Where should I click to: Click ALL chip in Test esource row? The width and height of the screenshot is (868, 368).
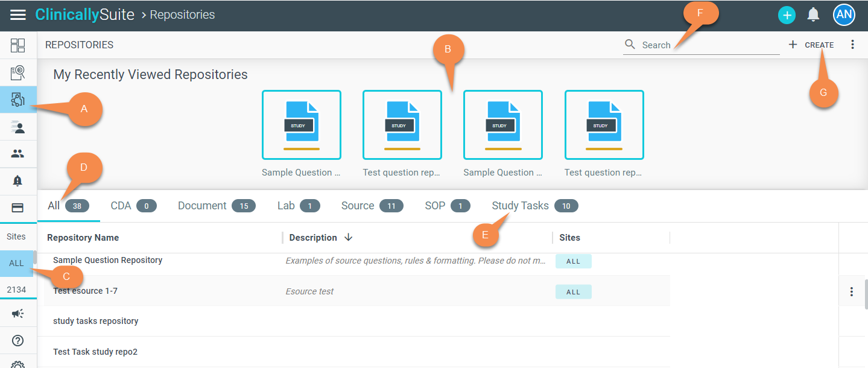[573, 292]
